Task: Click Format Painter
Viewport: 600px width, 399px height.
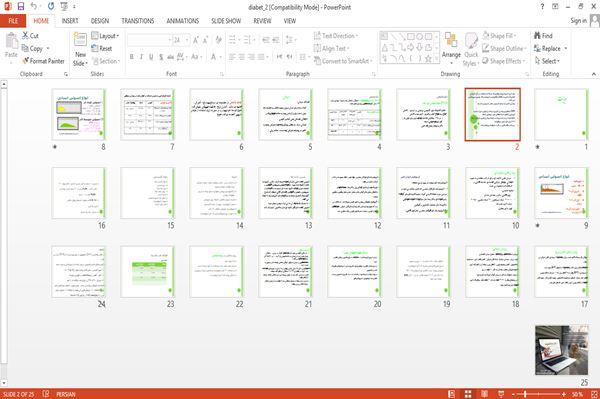Action: click(x=43, y=61)
